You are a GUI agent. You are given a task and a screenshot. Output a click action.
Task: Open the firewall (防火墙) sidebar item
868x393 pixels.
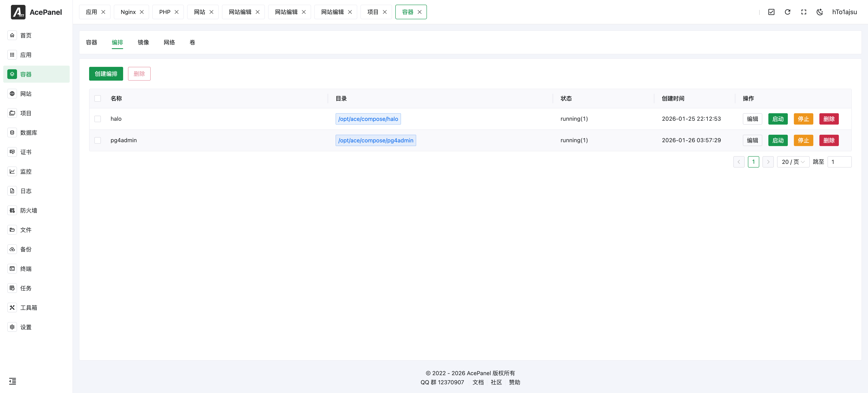coord(29,210)
